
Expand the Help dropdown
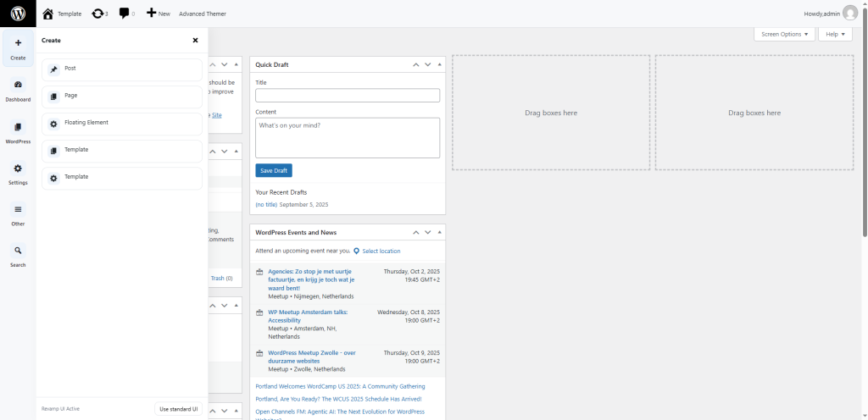click(835, 34)
